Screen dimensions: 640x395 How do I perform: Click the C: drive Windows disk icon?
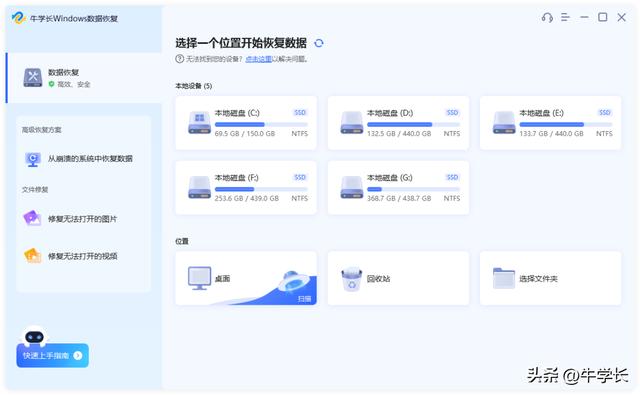[x=199, y=122]
